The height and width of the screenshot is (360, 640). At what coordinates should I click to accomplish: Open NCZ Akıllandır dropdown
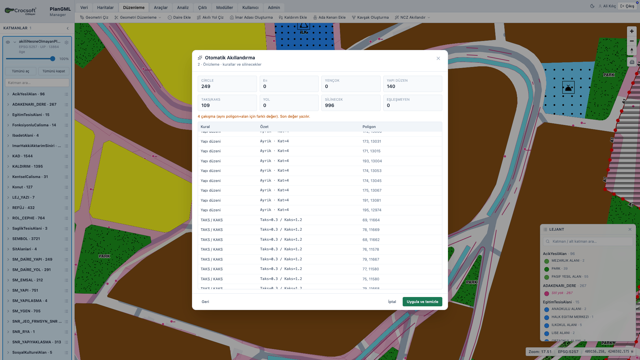tap(412, 18)
